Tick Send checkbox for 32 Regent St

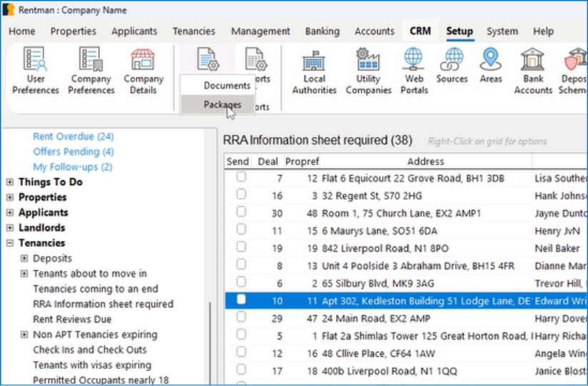(241, 194)
